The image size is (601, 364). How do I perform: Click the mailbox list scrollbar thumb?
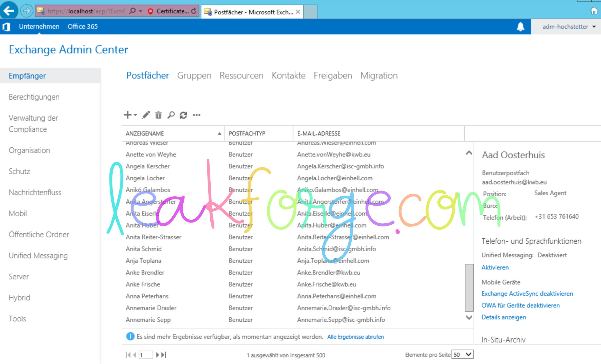pyautogui.click(x=469, y=288)
